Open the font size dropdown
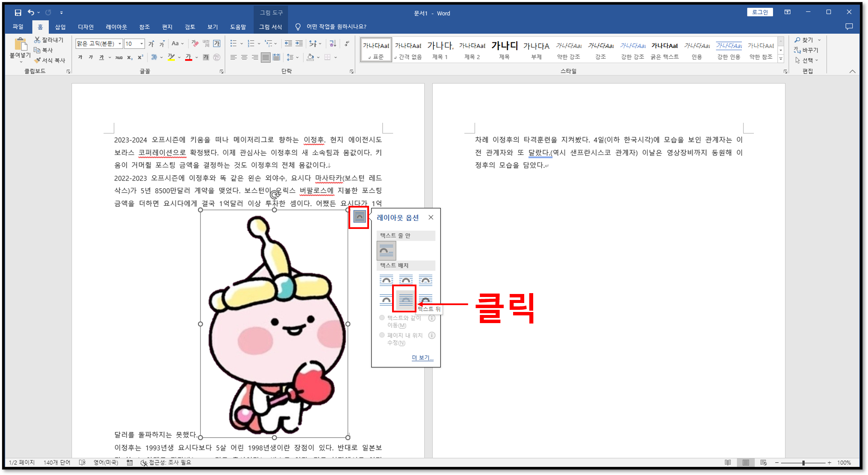868x475 pixels. [x=142, y=44]
